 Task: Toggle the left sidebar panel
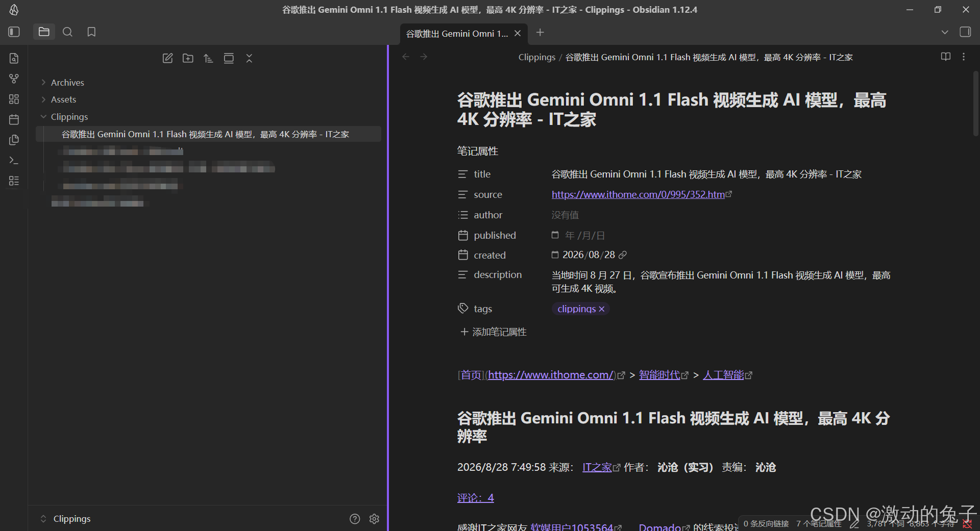pyautogui.click(x=14, y=32)
